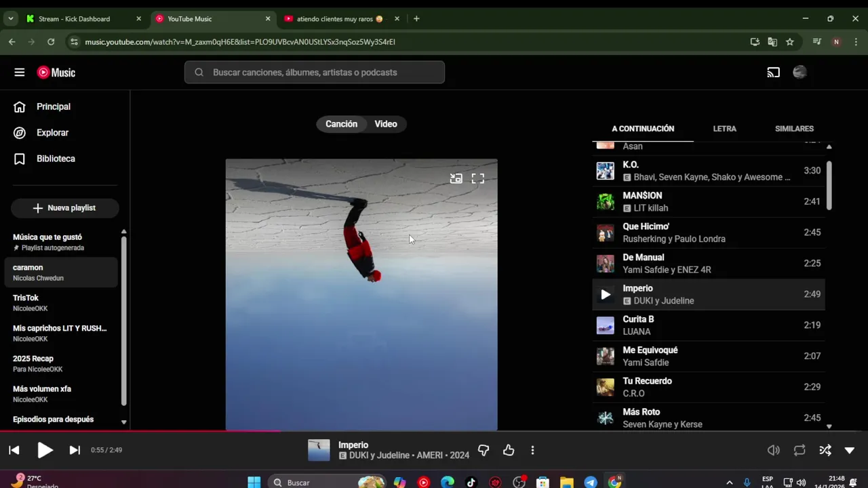
Task: Open the account avatar menu
Action: click(800, 73)
